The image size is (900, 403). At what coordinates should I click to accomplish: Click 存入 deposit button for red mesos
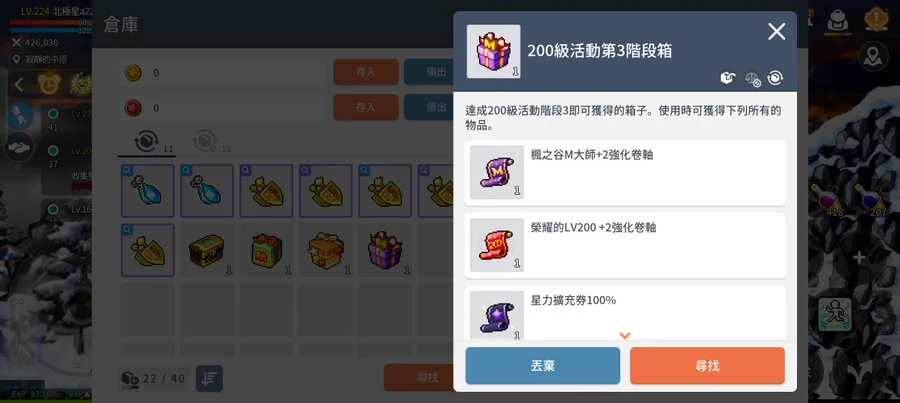(x=366, y=107)
